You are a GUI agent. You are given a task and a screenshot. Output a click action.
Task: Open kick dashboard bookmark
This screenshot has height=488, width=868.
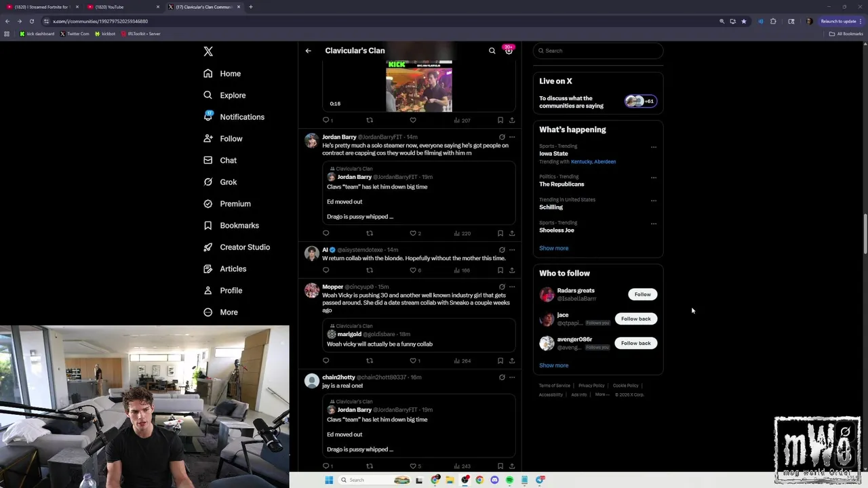click(37, 34)
